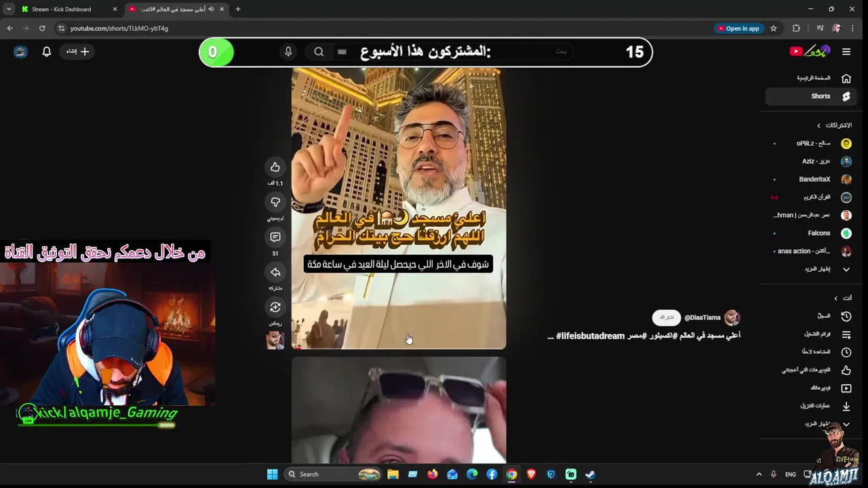The image size is (868, 488).
Task: Close the YouTube shorts tab
Action: click(x=222, y=9)
